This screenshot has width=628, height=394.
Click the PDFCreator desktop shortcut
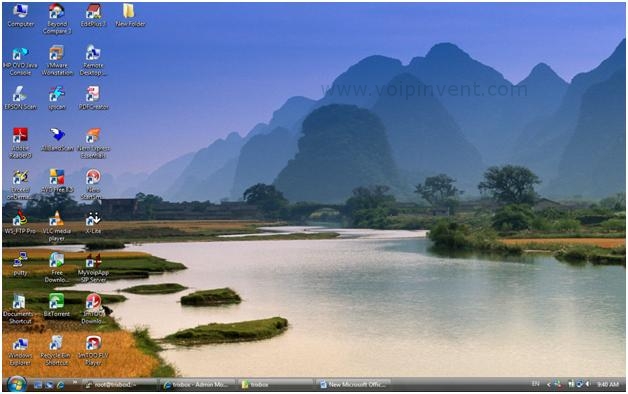point(93,98)
